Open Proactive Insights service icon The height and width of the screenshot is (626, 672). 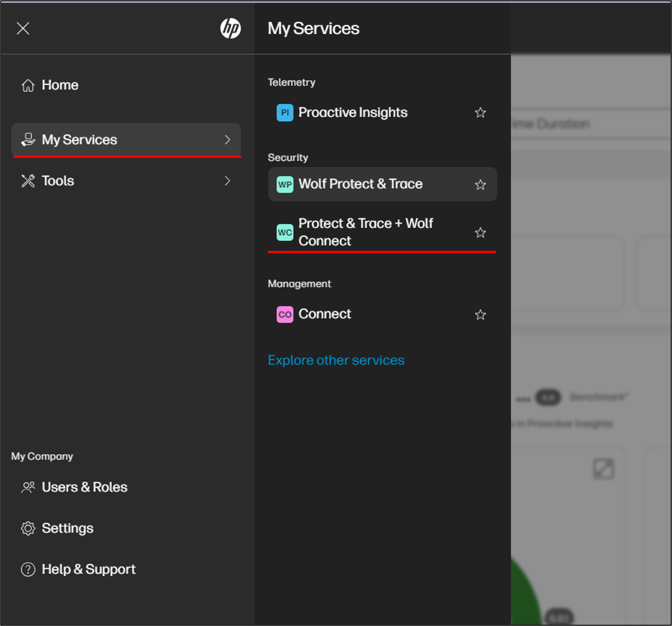[x=285, y=113]
